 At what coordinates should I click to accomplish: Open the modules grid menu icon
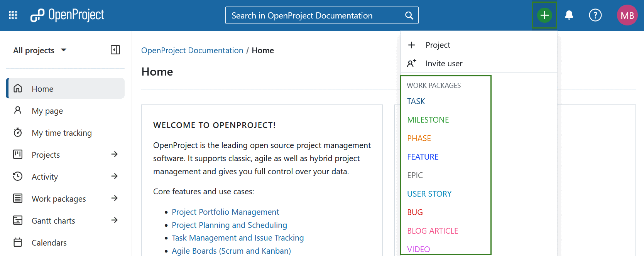point(13,15)
